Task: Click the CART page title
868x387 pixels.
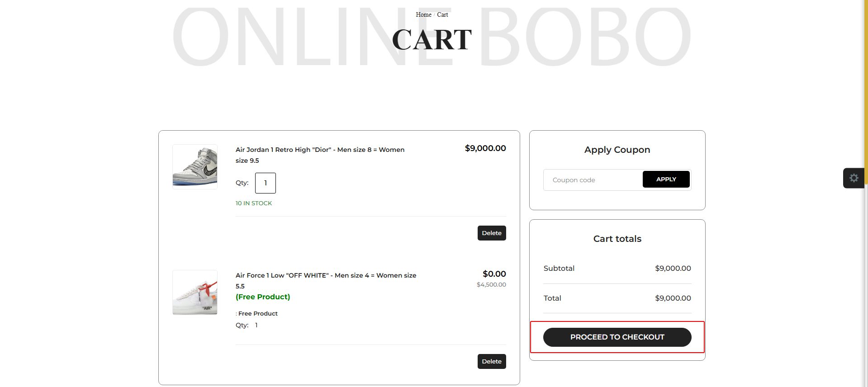Action: click(x=432, y=40)
